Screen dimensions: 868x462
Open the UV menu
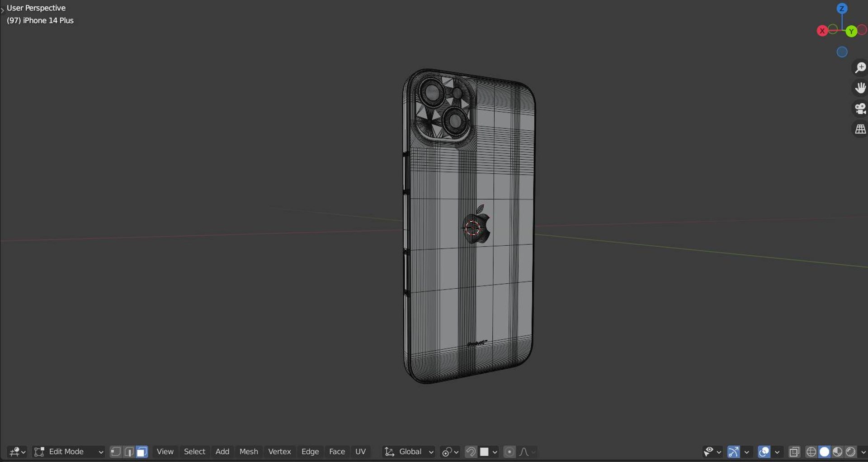point(360,452)
